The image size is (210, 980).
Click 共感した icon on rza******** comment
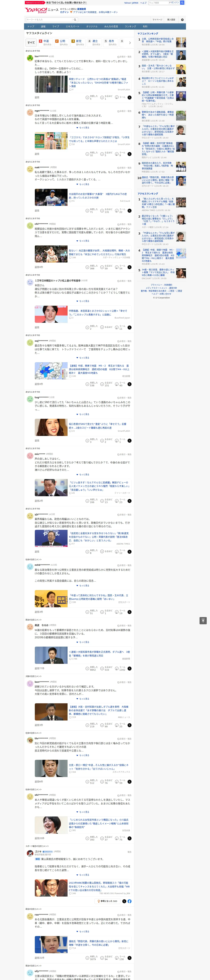point(87,958)
